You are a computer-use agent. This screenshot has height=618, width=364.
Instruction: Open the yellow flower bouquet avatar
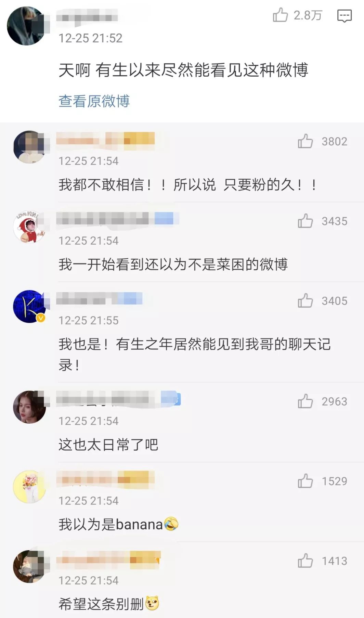point(29,487)
